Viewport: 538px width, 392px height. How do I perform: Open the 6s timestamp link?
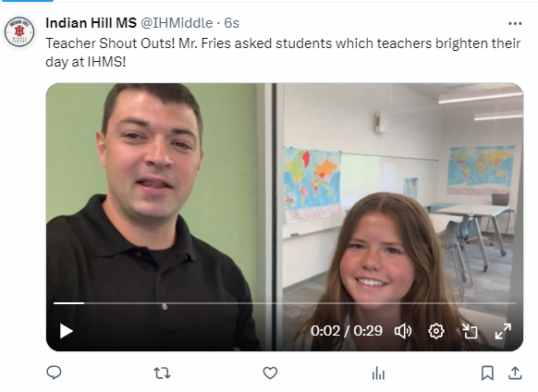point(232,23)
